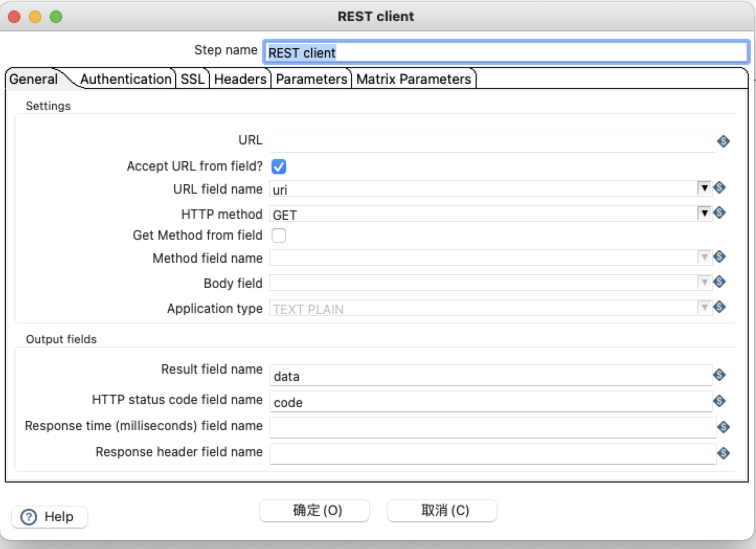Click the Help button

49,517
